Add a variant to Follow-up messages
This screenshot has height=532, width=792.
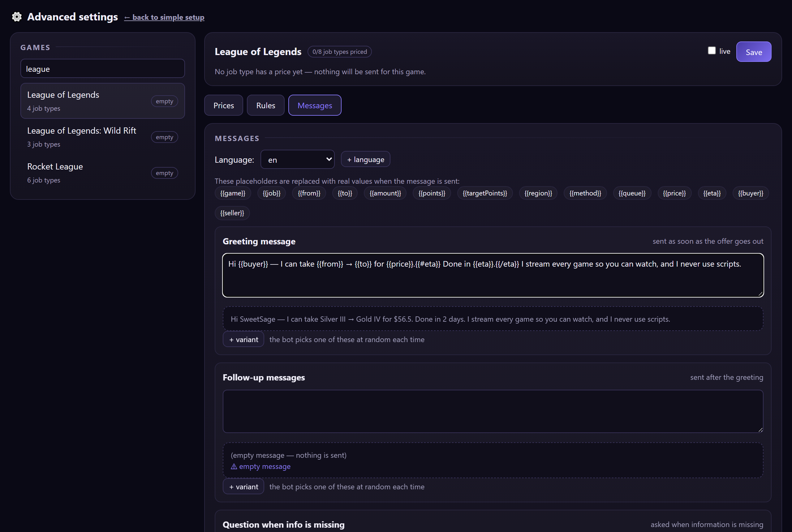243,487
